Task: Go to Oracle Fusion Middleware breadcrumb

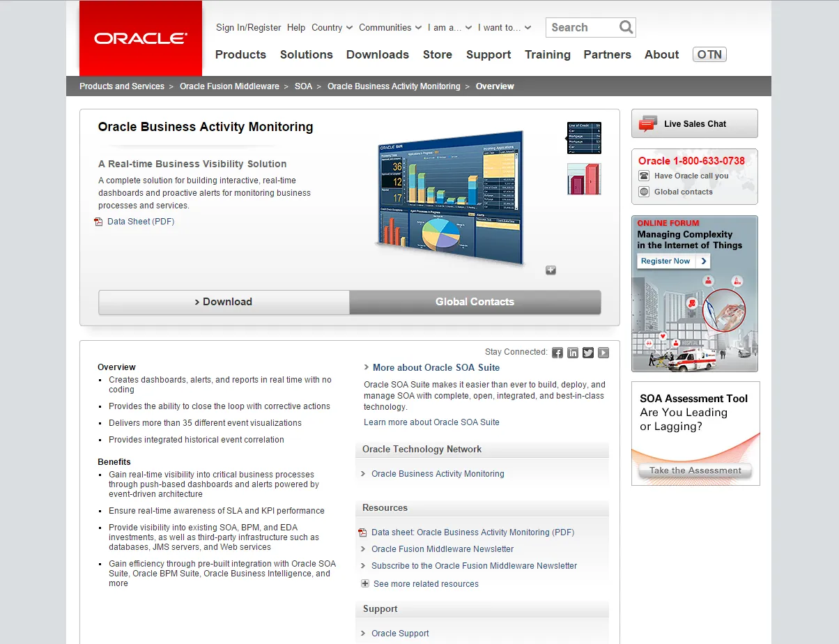Action: click(229, 86)
